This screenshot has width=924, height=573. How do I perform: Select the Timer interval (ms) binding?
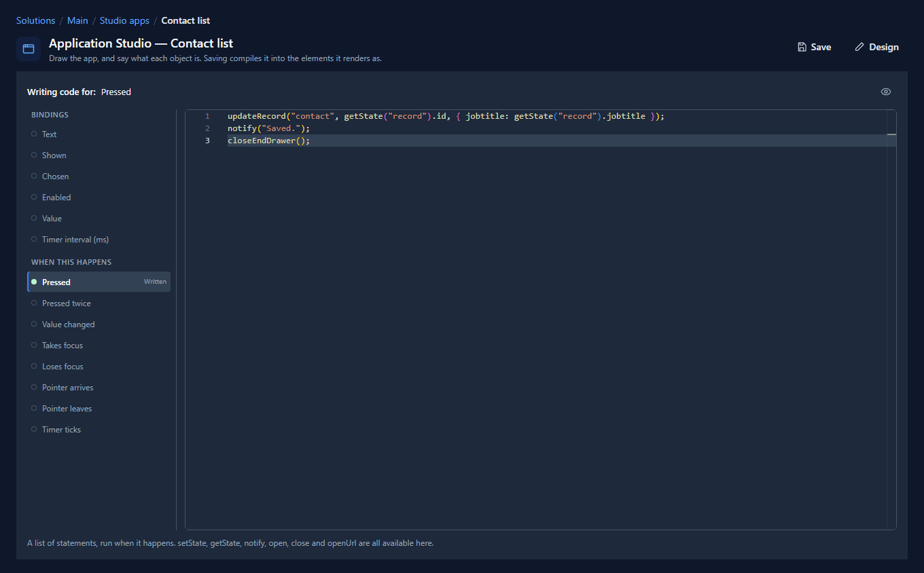pos(99,240)
